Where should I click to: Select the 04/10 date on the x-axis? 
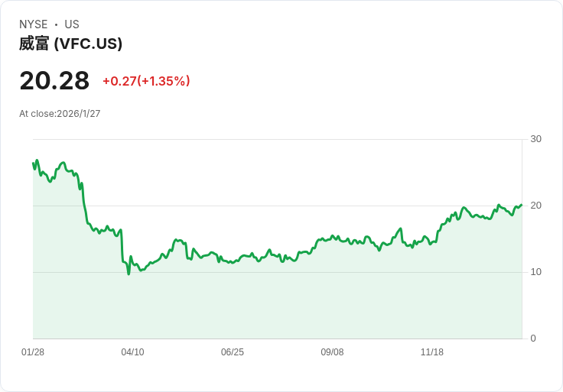[132, 352]
